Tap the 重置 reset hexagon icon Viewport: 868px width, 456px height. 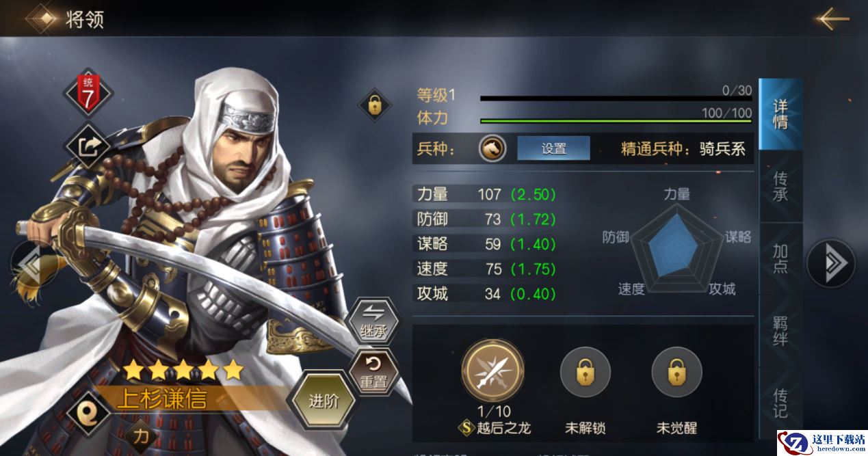pyautogui.click(x=374, y=371)
